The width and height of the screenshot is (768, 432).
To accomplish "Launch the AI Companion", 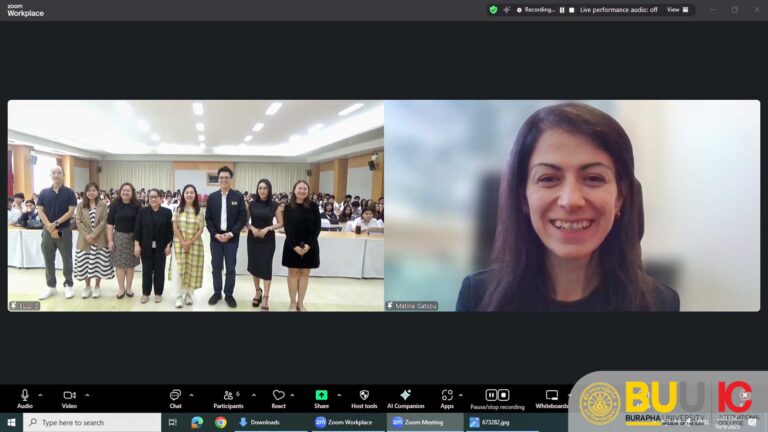I will pos(405,397).
